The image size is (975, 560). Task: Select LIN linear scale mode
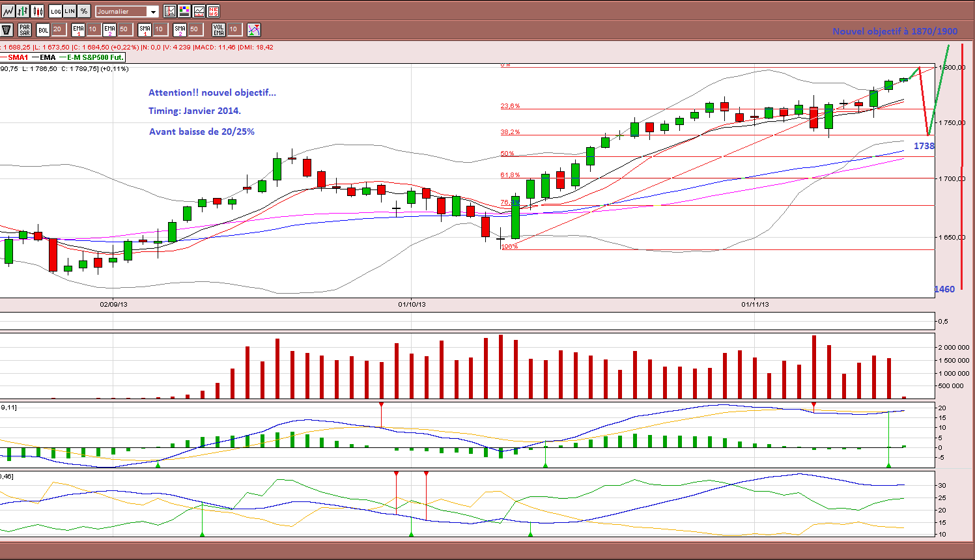[x=70, y=11]
